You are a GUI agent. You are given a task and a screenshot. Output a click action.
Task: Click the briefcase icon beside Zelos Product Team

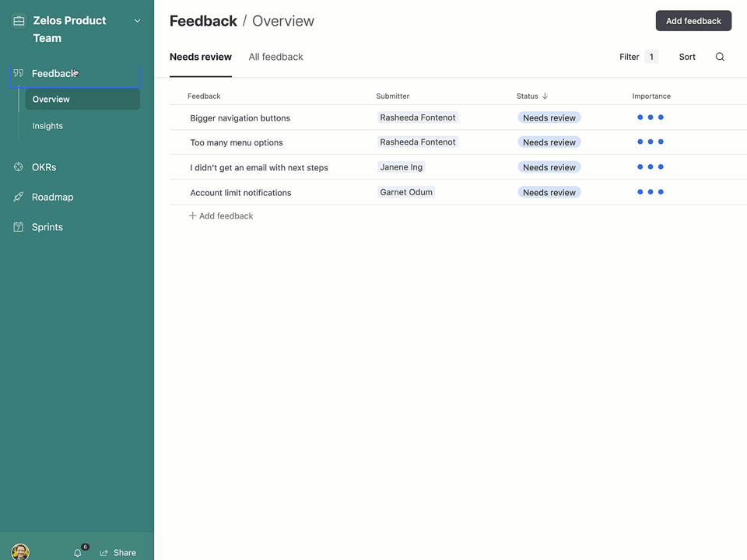point(17,20)
